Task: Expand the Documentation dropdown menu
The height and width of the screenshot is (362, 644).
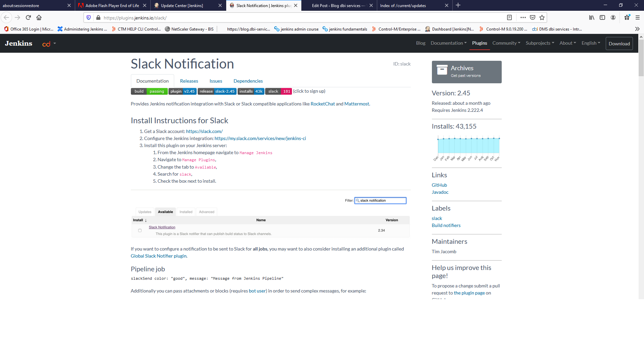Action: [448, 43]
